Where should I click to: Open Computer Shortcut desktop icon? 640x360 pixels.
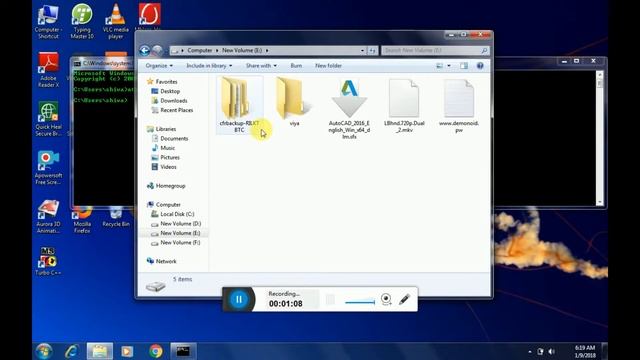click(x=48, y=21)
